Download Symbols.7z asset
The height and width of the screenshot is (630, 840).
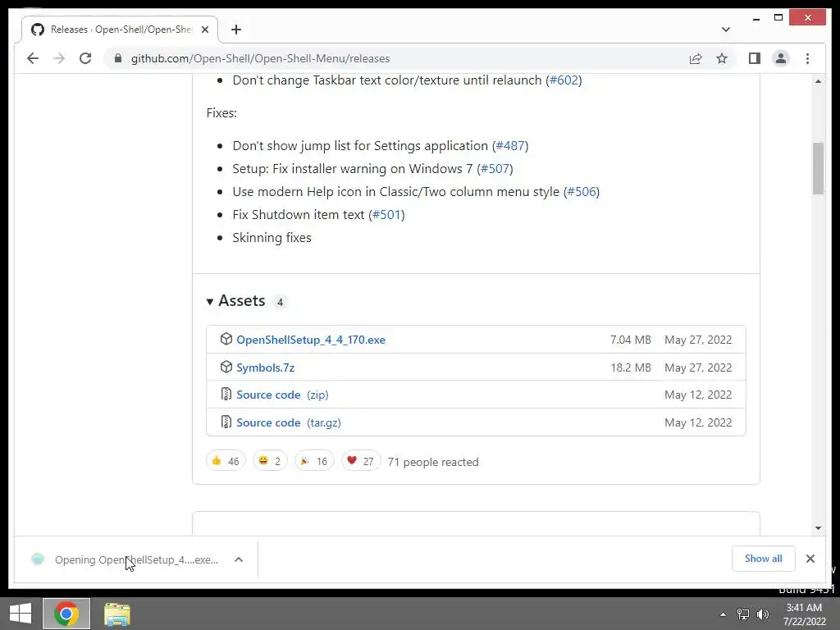tap(265, 367)
